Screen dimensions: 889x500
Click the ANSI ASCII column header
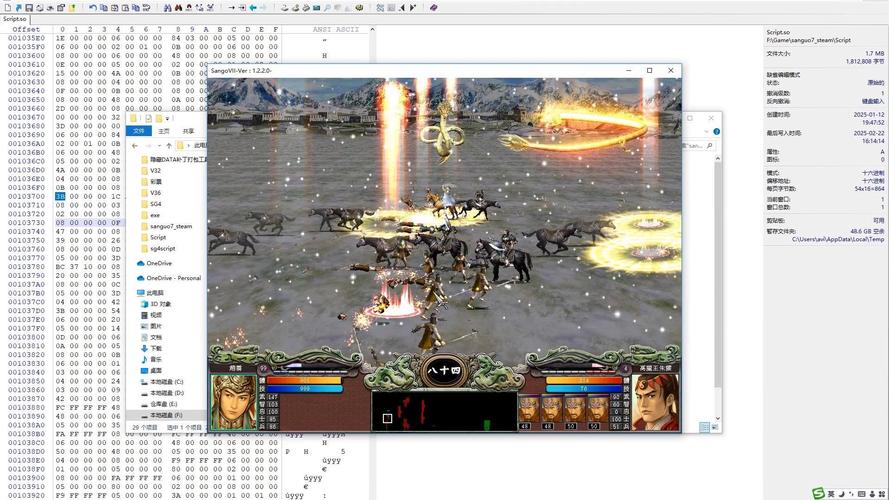(336, 29)
